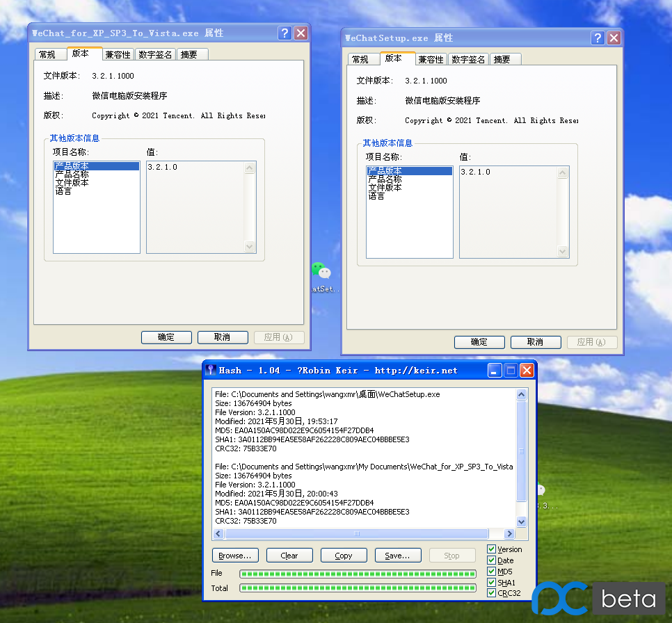Close the WeChat_for_XP_SP3_To_Vista.exe properties window
Viewport: 672px width, 623px height.
coord(301,33)
